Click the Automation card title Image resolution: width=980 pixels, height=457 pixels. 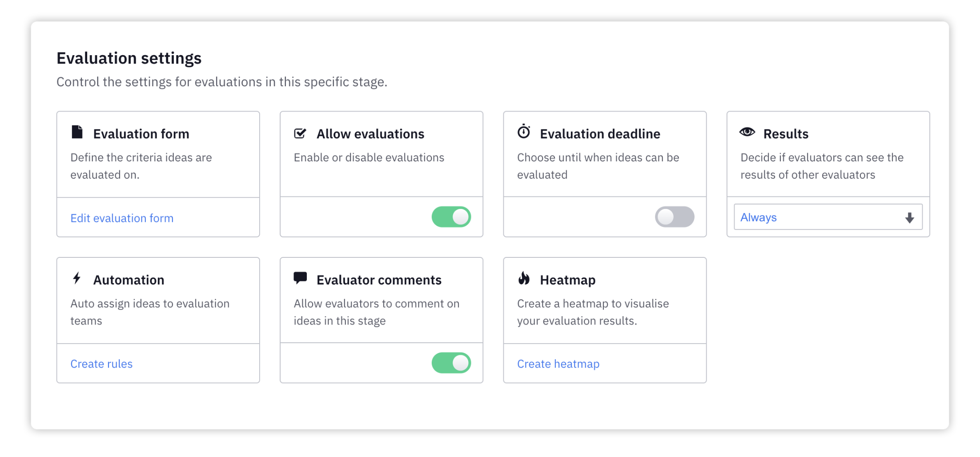pos(129,280)
